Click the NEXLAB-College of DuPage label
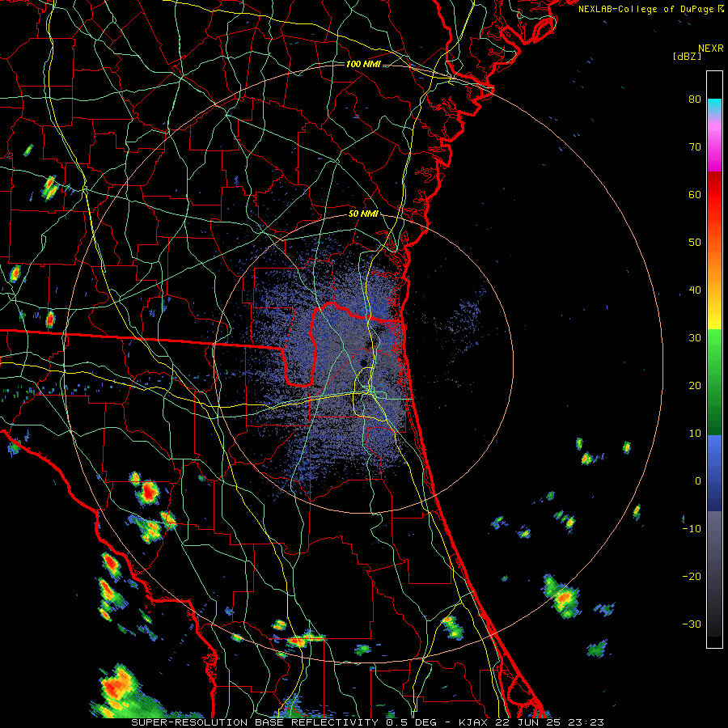Screen dimensions: 728x728 pyautogui.click(x=650, y=9)
